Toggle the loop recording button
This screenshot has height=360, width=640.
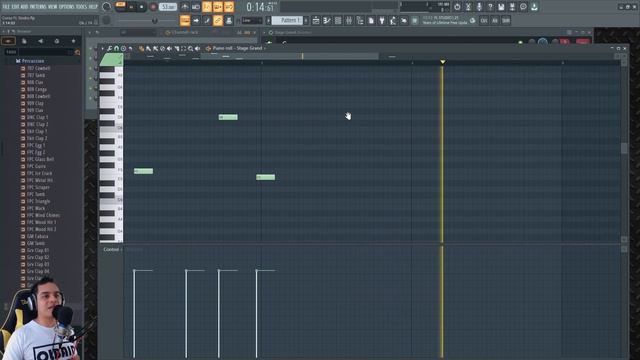229,7
